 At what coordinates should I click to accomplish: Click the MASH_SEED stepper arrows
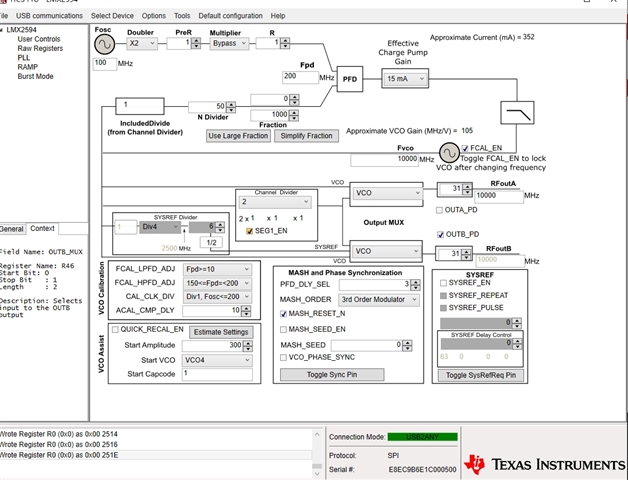point(407,345)
